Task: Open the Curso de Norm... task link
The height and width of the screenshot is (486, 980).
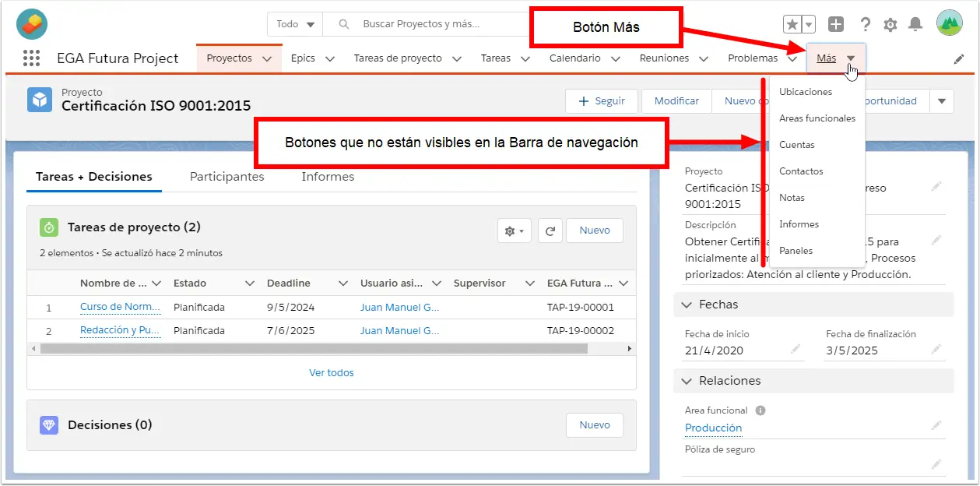Action: (121, 307)
